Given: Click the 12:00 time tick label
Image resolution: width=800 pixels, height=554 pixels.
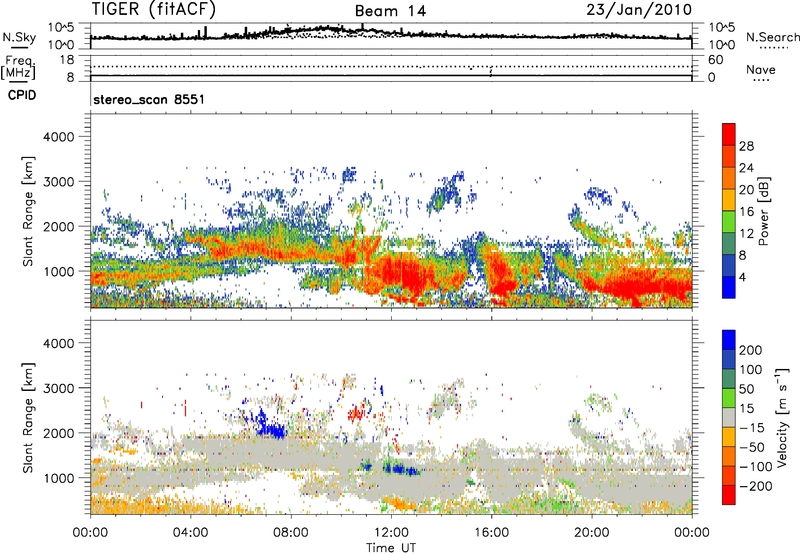Looking at the screenshot, I should point(391,533).
